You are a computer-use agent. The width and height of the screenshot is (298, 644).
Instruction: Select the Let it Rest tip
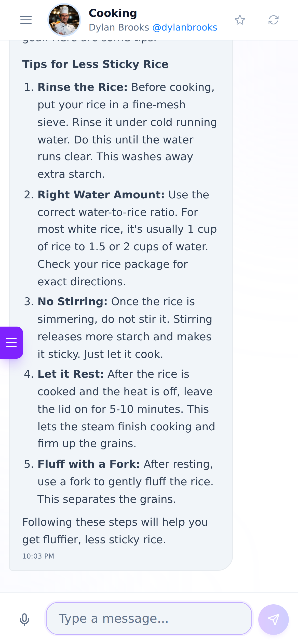[120, 409]
